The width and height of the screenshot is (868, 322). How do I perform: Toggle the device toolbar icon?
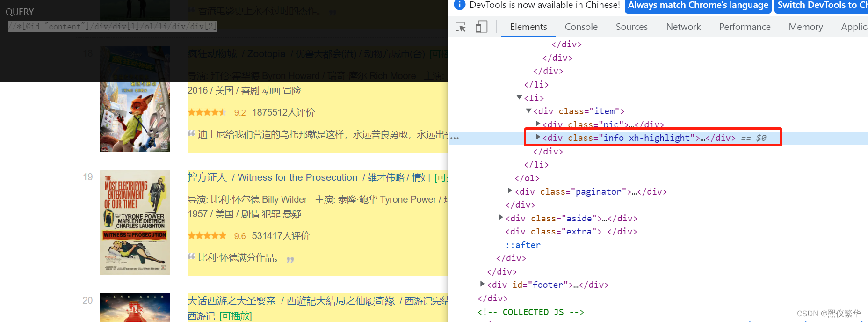[x=481, y=27]
